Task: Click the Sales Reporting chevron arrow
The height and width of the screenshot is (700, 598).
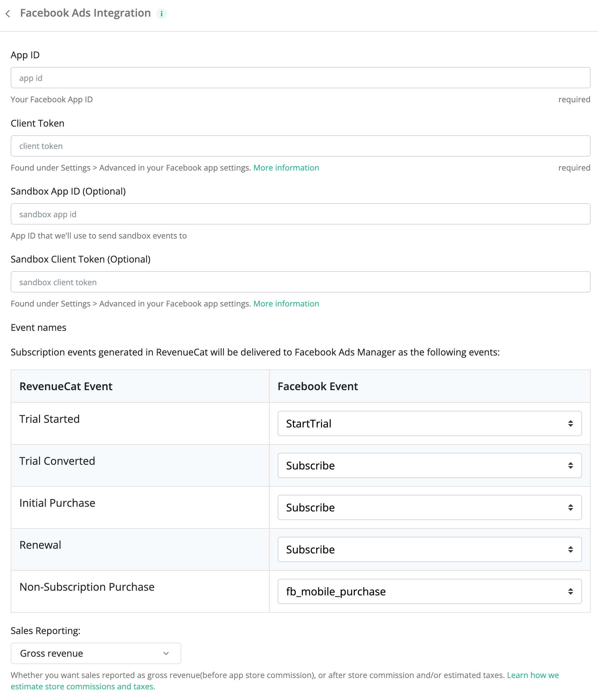Action: [x=166, y=653]
